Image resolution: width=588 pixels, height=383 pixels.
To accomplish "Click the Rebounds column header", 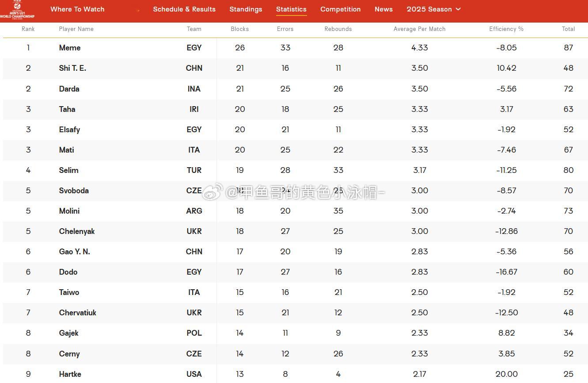I will tap(338, 29).
